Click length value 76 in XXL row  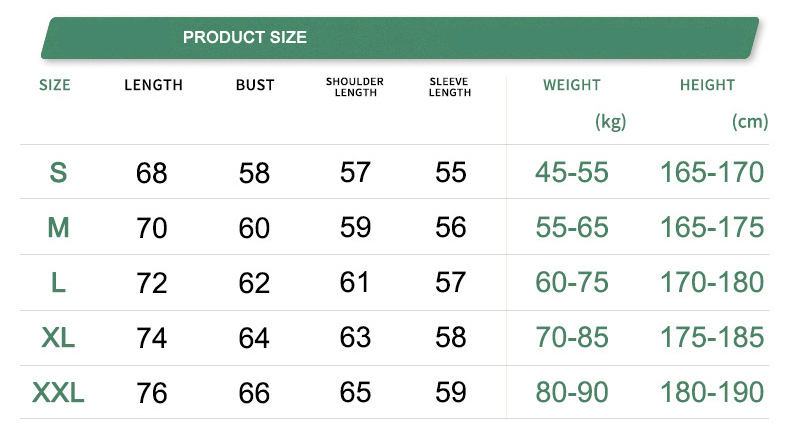152,393
